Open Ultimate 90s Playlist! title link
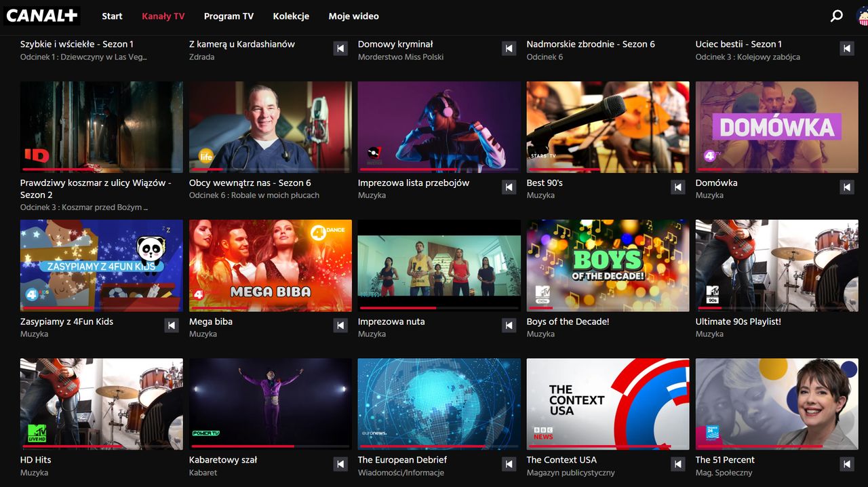This screenshot has width=868, height=487. (738, 322)
